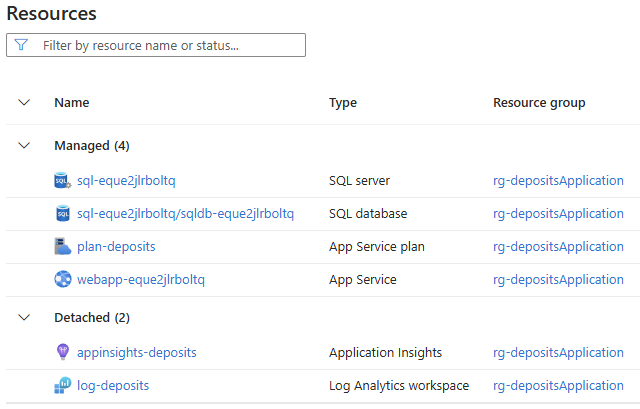Click the Resources heading
The width and height of the screenshot is (640, 409).
tap(51, 13)
